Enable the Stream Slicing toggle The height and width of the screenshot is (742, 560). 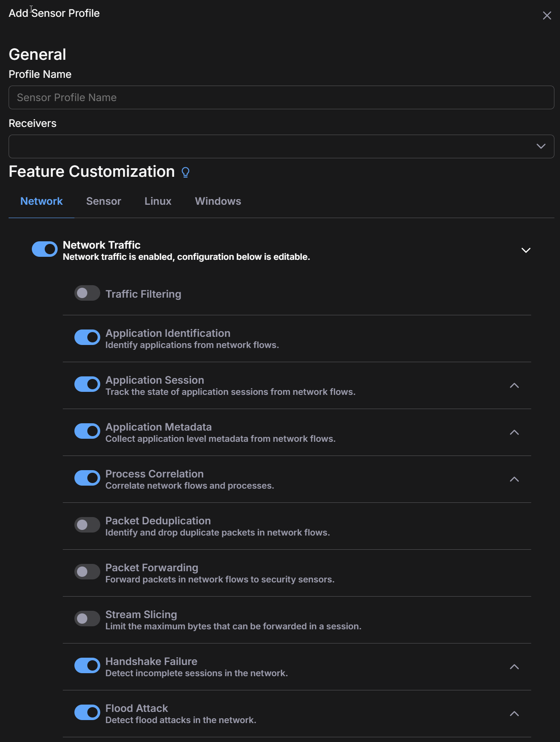87,619
